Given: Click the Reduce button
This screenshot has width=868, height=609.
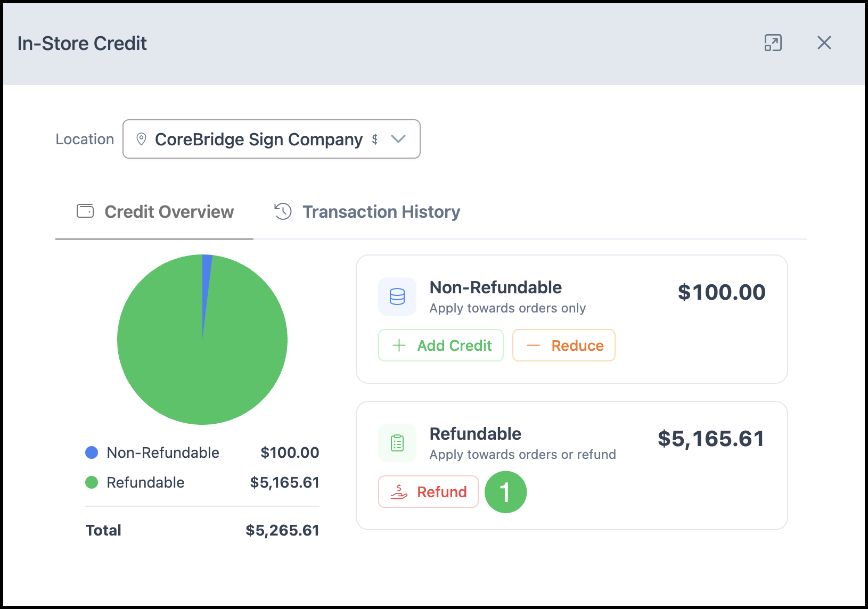Looking at the screenshot, I should pos(564,345).
